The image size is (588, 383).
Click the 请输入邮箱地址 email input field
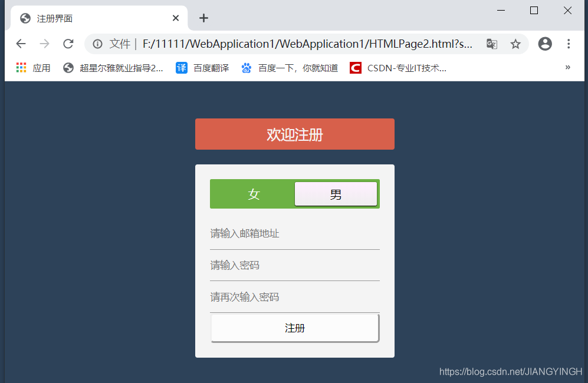(295, 233)
